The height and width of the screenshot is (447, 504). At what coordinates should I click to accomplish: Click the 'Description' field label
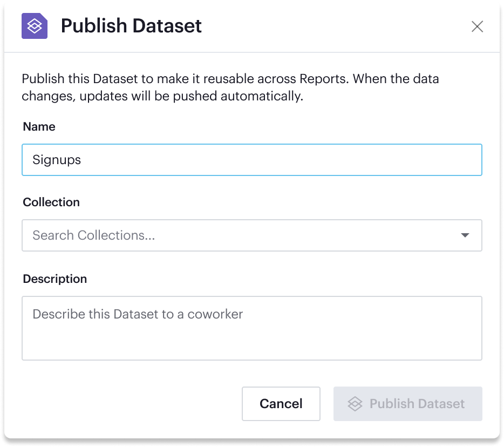pyautogui.click(x=55, y=279)
